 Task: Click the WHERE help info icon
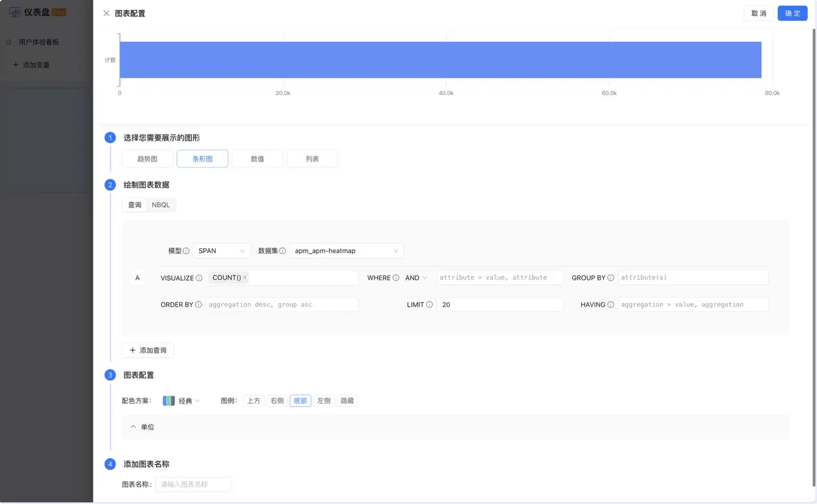[396, 278]
